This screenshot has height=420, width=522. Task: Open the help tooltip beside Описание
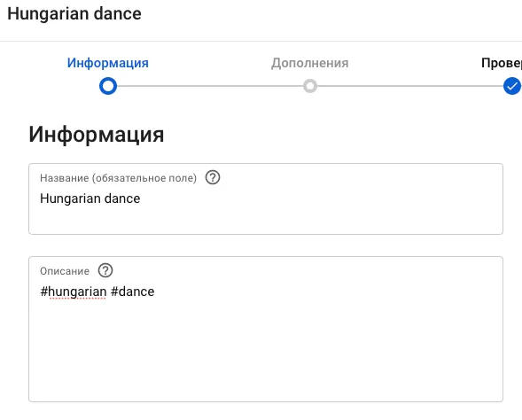tap(105, 270)
